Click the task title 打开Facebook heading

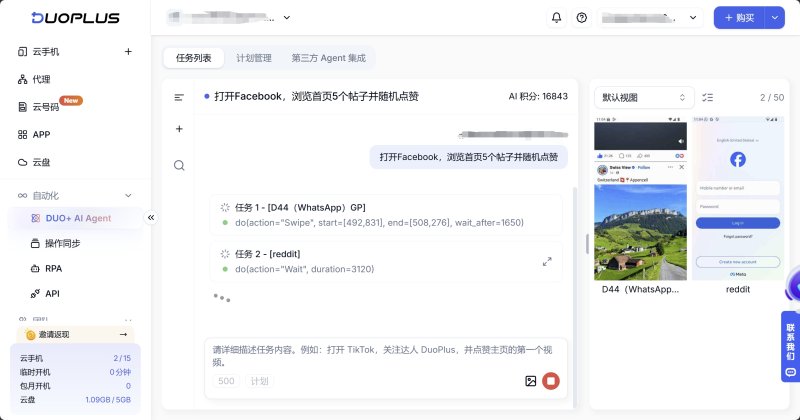[316, 96]
